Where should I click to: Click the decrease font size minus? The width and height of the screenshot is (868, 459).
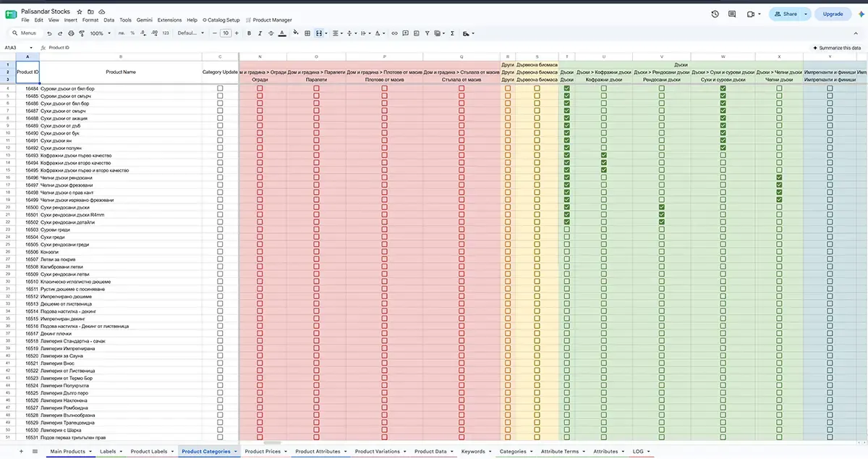coord(214,33)
